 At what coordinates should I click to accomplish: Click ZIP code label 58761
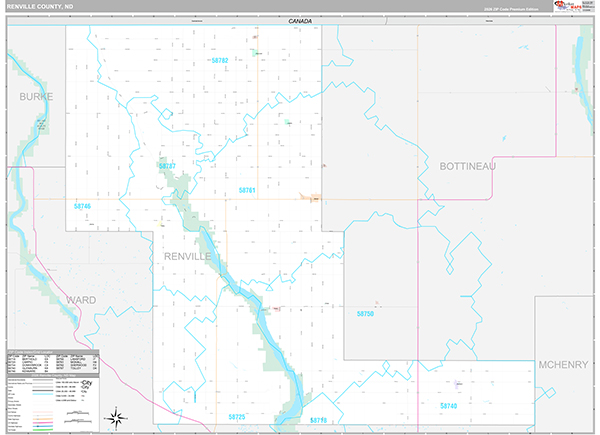coord(247,190)
